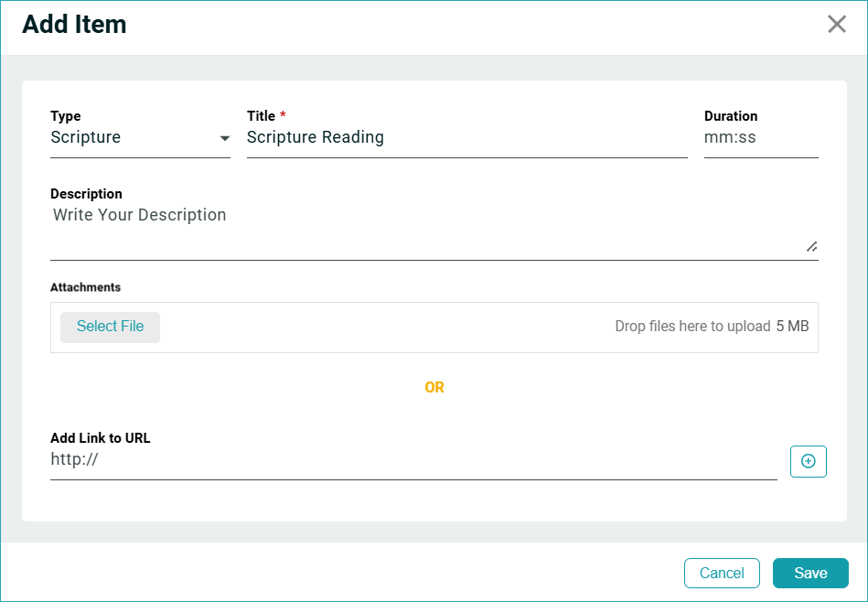Viewport: 868px width, 602px height.
Task: Click the Drop files here upload text
Action: click(692, 327)
